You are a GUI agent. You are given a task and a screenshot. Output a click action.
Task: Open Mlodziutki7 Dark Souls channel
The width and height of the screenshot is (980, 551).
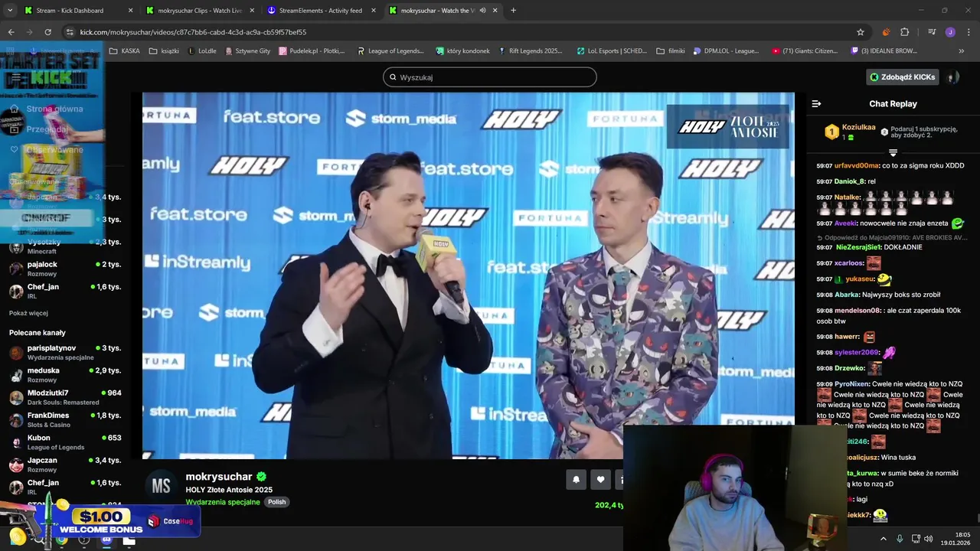click(65, 397)
